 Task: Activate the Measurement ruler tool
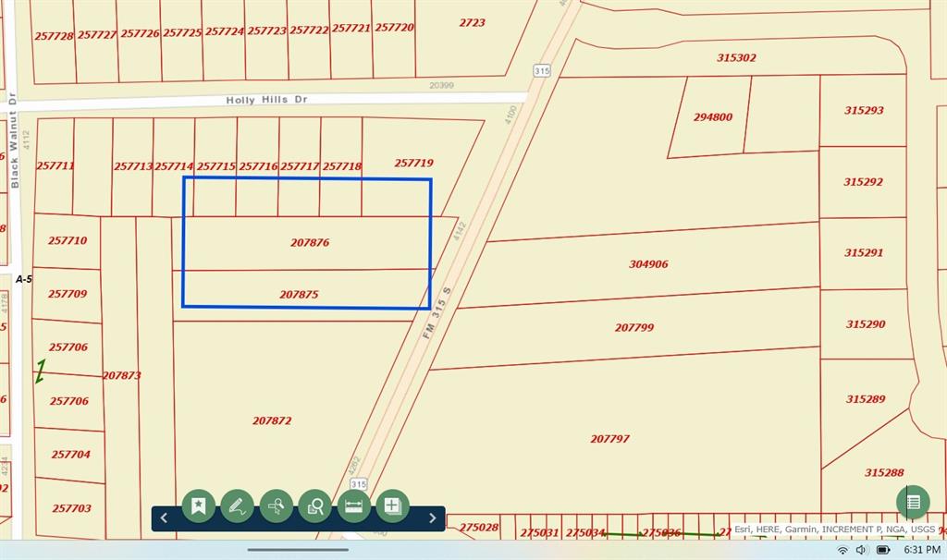coord(354,505)
